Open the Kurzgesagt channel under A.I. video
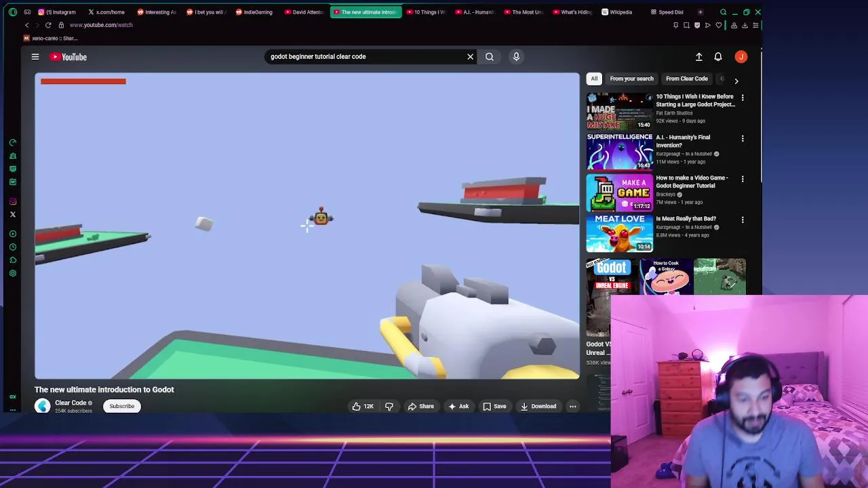The image size is (868, 488). [x=684, y=154]
